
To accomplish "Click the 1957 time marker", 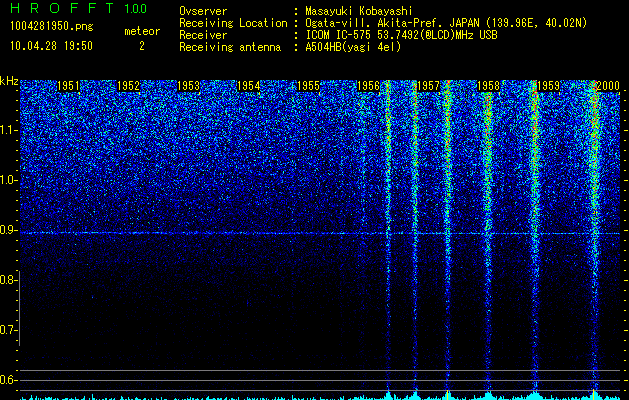I will click(x=428, y=85).
